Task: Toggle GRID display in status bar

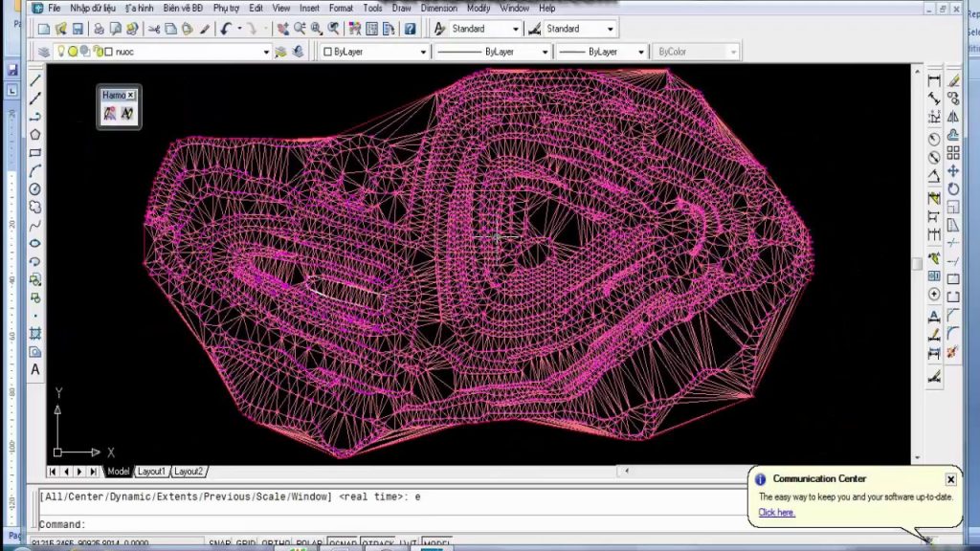Action: (246, 543)
